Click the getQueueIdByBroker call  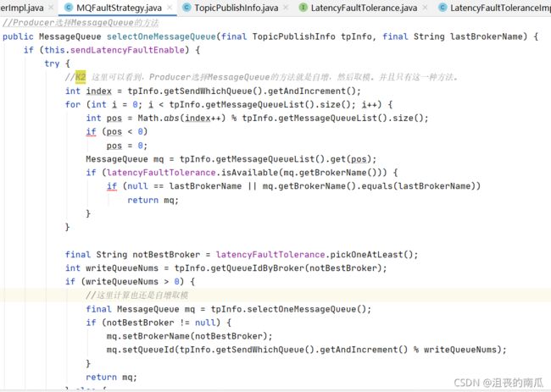257,268
